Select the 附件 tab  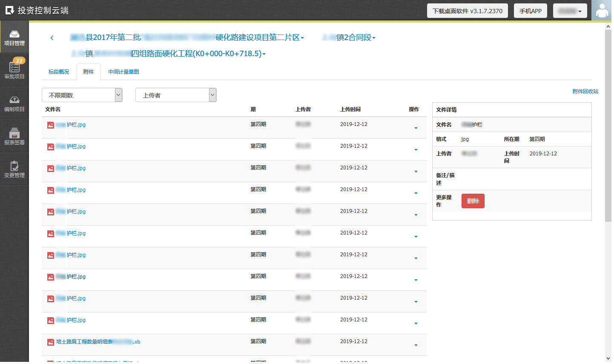(89, 72)
